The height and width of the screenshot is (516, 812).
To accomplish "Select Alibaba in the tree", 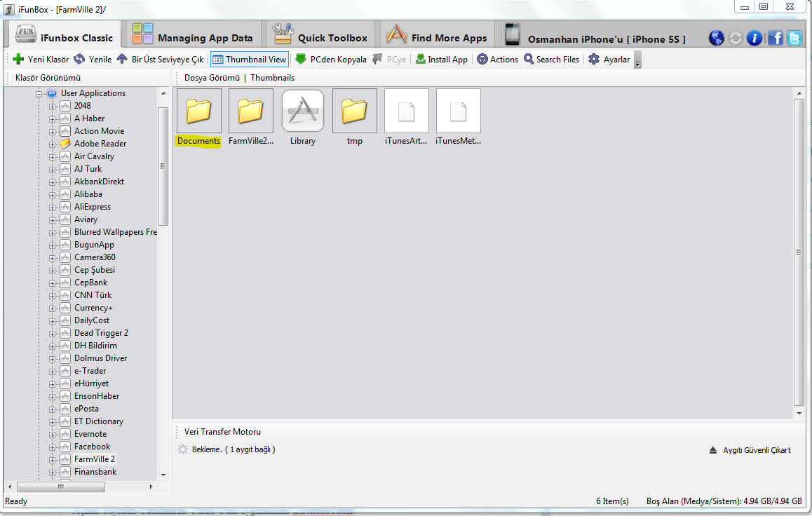I will (x=88, y=194).
